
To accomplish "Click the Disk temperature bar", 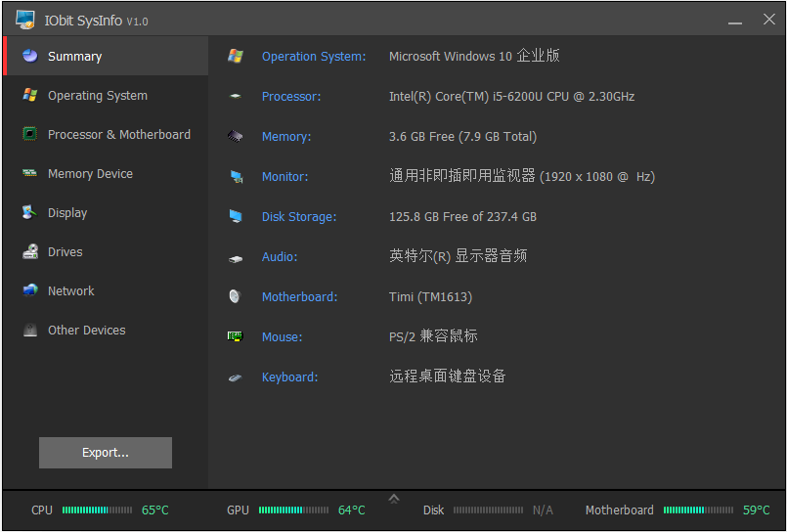I will pyautogui.click(x=488, y=510).
